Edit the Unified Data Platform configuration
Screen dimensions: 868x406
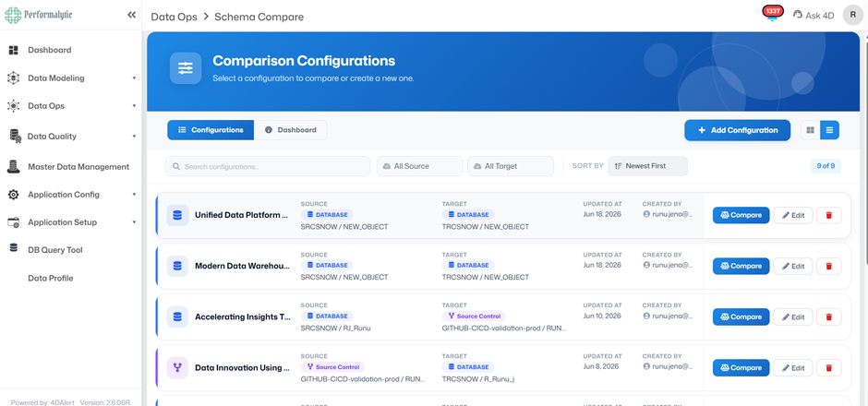click(x=792, y=215)
